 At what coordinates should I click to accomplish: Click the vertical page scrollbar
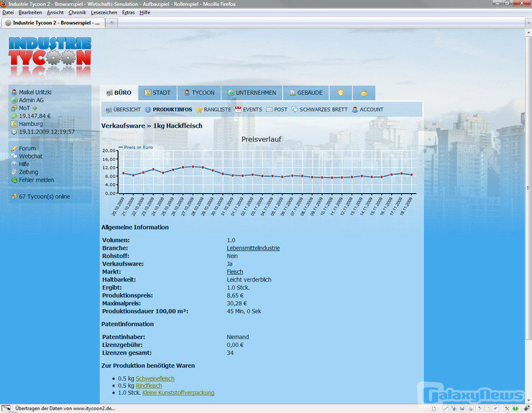[x=528, y=187]
